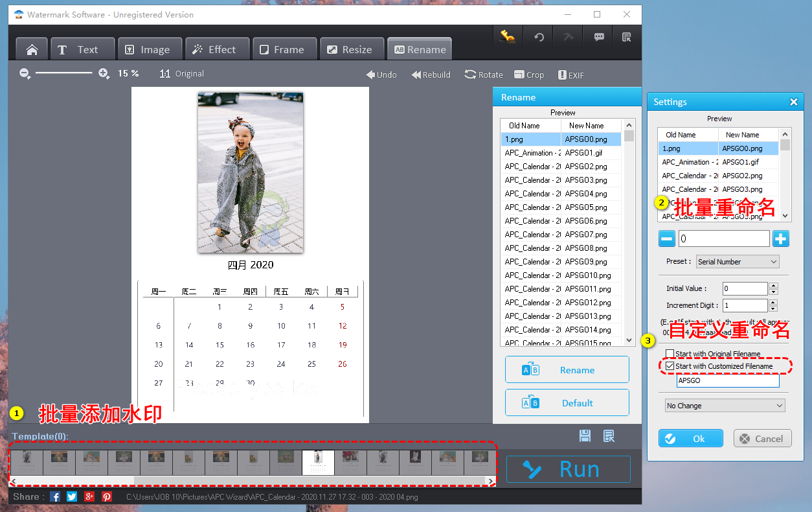812x512 pixels.
Task: Open the log list icon in top toolbar
Action: (x=626, y=37)
